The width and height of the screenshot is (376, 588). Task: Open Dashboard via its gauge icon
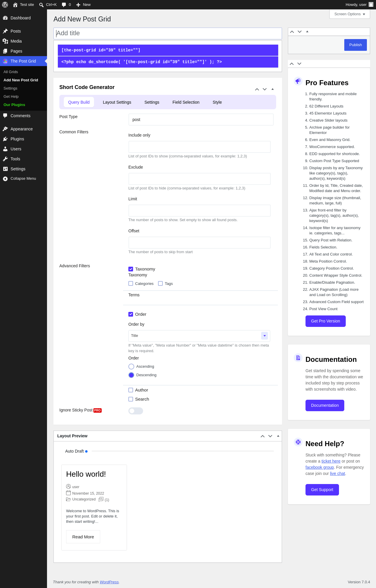tap(5, 18)
